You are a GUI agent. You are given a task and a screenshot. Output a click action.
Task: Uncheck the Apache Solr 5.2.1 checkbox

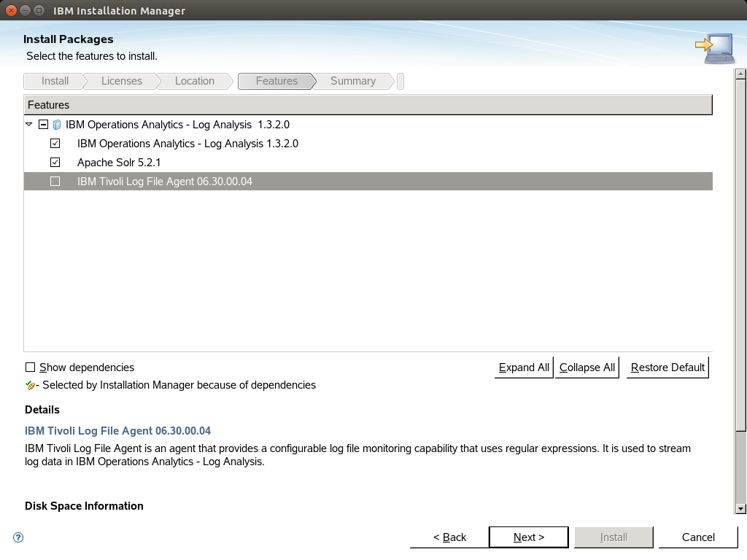coord(55,163)
